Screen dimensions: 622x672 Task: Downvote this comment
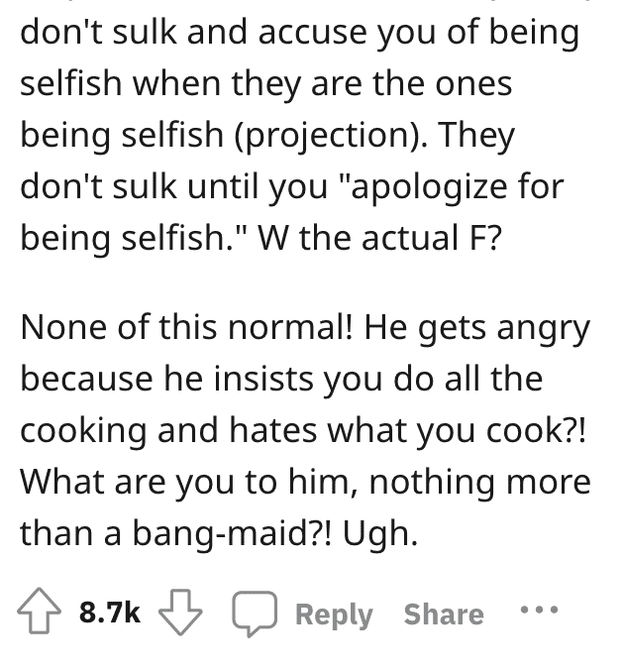(x=180, y=612)
